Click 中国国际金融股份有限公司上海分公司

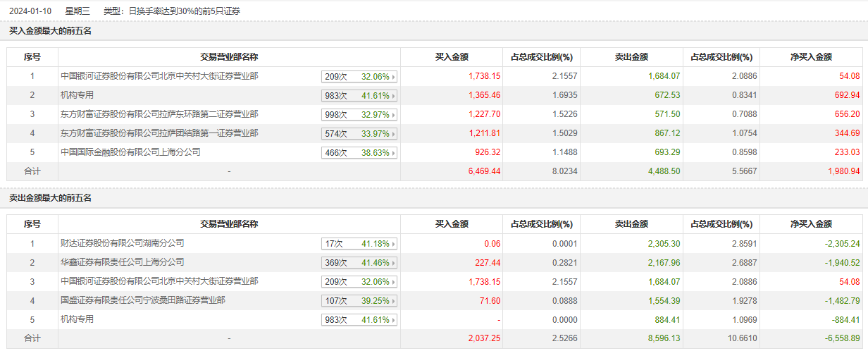(130, 152)
